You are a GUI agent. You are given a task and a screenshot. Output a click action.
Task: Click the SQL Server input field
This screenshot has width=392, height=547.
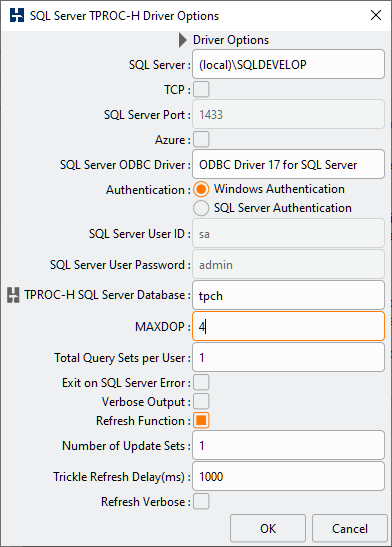(288, 64)
